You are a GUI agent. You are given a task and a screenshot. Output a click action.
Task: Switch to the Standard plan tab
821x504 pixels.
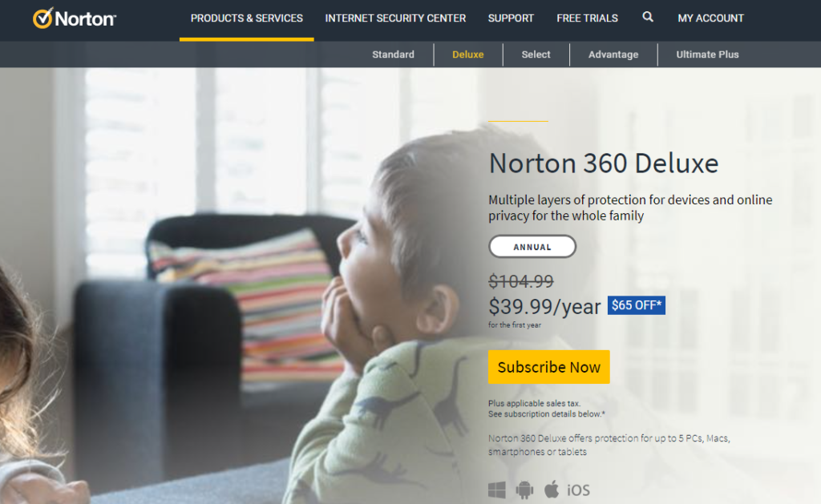point(393,54)
